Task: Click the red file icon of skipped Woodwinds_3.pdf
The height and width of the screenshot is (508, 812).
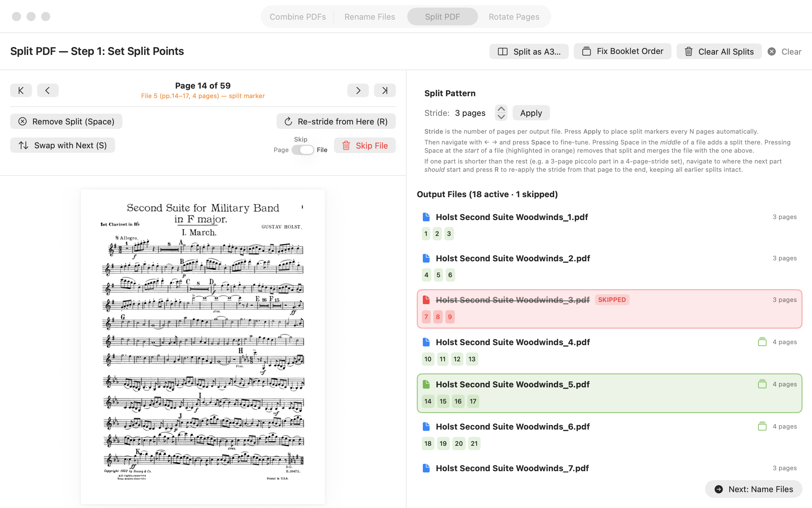Action: [x=426, y=300]
